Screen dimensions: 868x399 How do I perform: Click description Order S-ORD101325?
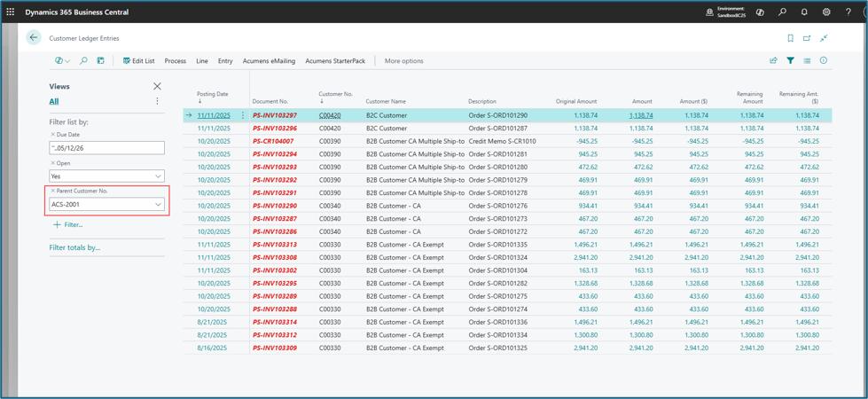[497, 348]
